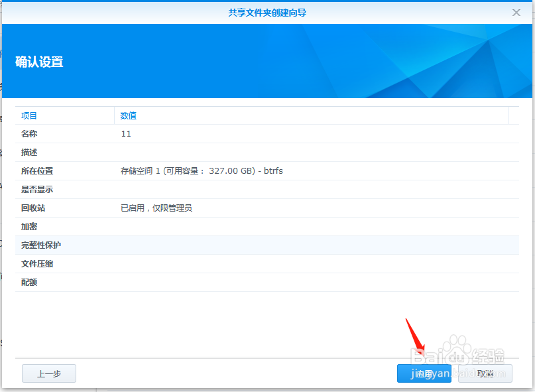Select the 文件压缩 row
The width and height of the screenshot is (535, 392).
[x=267, y=264]
